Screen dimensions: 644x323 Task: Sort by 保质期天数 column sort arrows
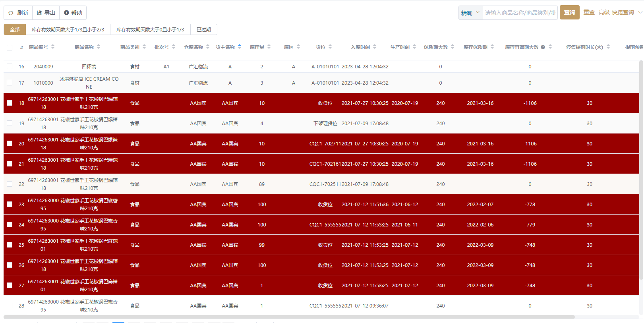(453, 47)
